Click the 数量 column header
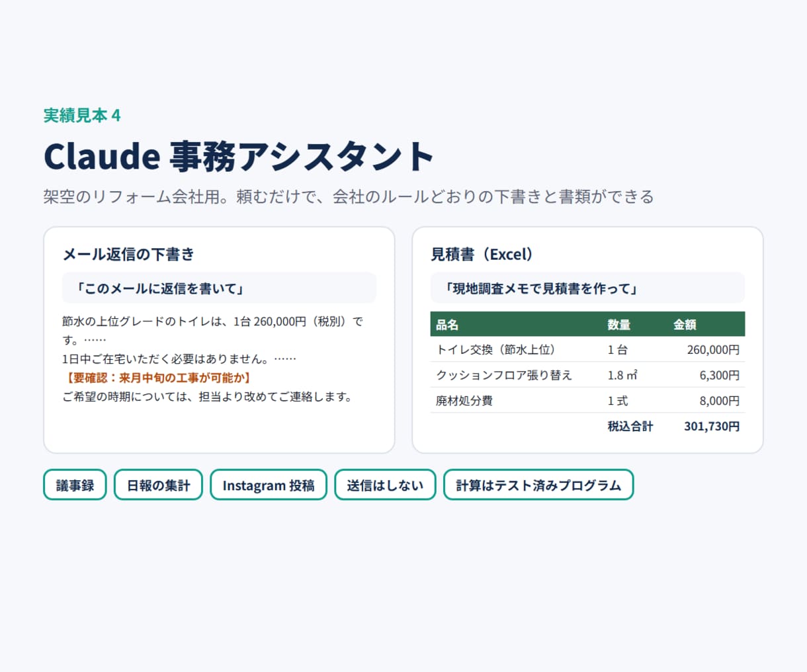Viewport: 807px width, 672px height. point(619,324)
